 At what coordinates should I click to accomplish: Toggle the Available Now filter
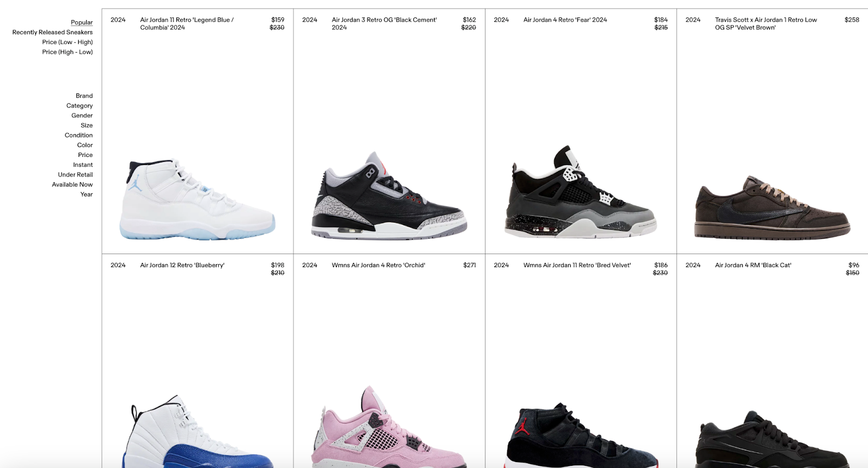pos(72,184)
